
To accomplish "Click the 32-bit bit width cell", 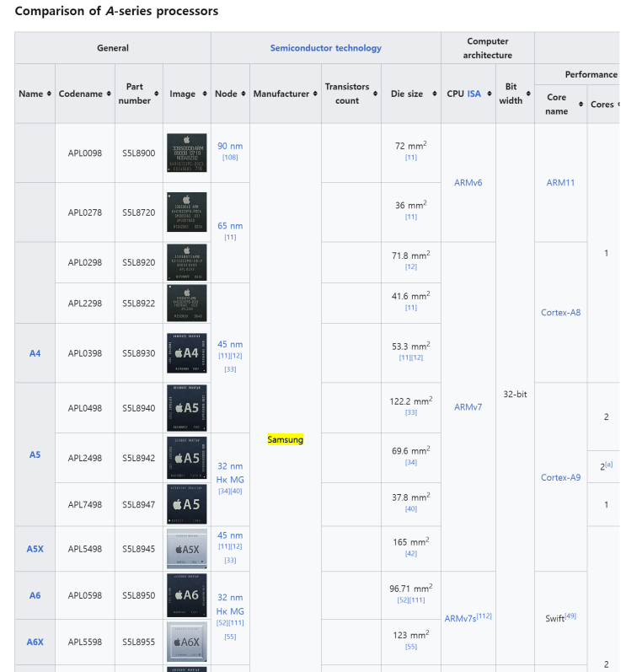I will (x=515, y=395).
